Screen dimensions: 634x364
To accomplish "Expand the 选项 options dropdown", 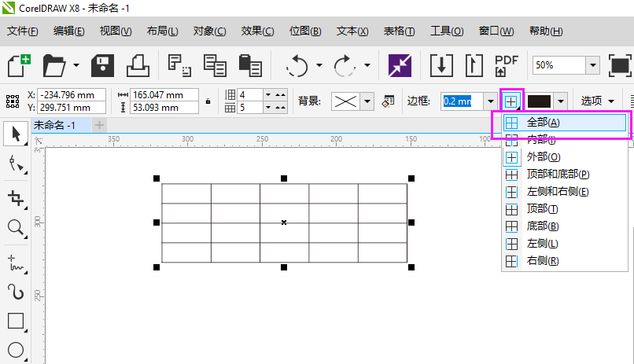I will (x=597, y=101).
